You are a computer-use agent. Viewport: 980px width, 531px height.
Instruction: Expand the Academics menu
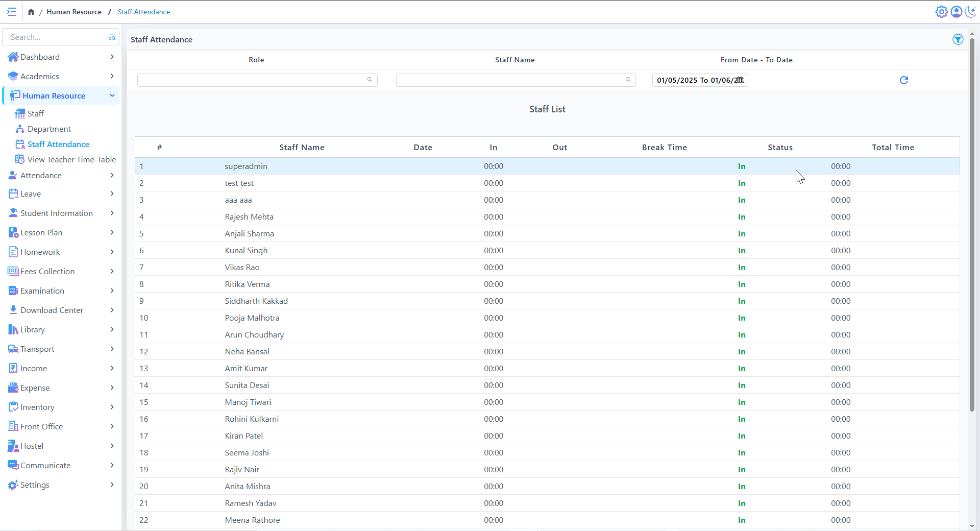tap(112, 76)
